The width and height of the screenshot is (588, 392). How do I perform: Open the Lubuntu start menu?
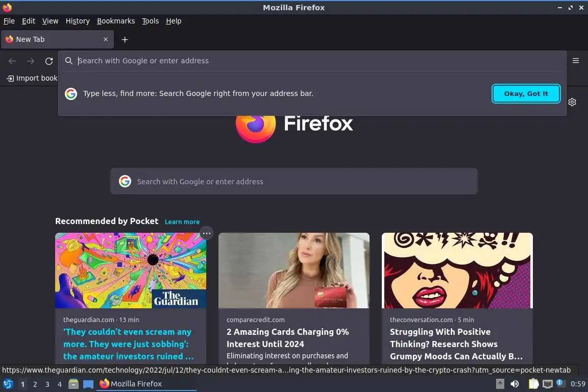click(x=8, y=384)
